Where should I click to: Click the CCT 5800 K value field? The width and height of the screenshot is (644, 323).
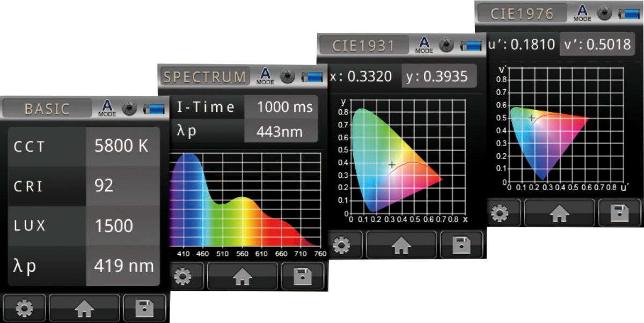[x=122, y=146]
